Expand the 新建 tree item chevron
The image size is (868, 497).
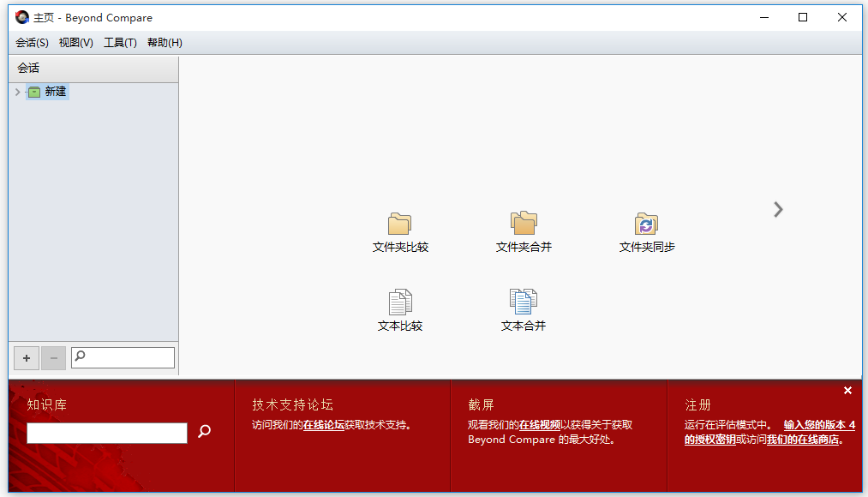point(17,91)
